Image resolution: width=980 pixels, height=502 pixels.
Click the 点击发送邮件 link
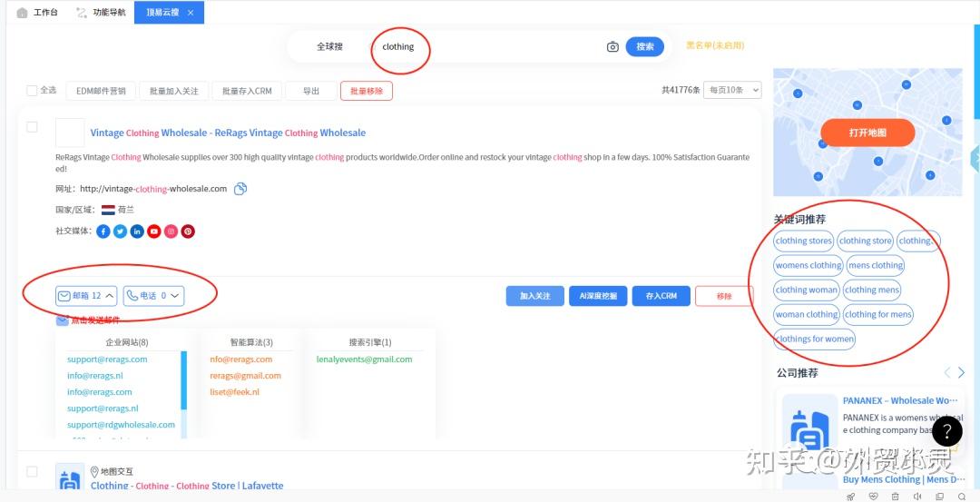coord(95,320)
